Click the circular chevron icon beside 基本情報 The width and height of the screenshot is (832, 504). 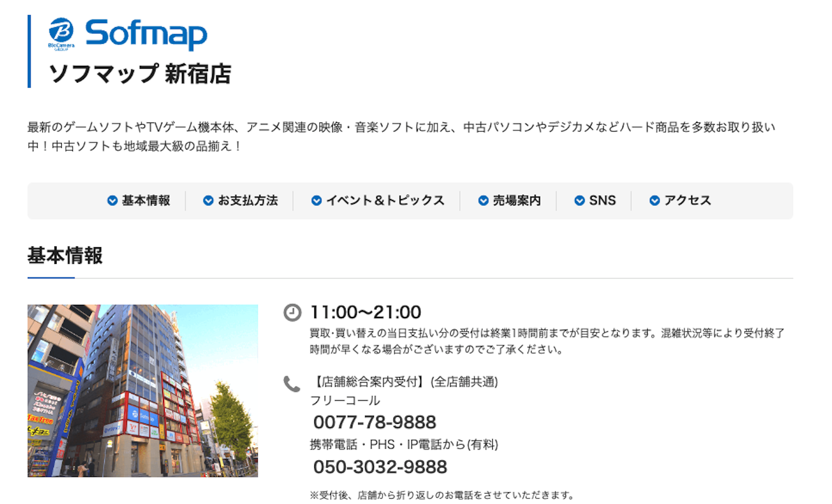[x=111, y=200]
